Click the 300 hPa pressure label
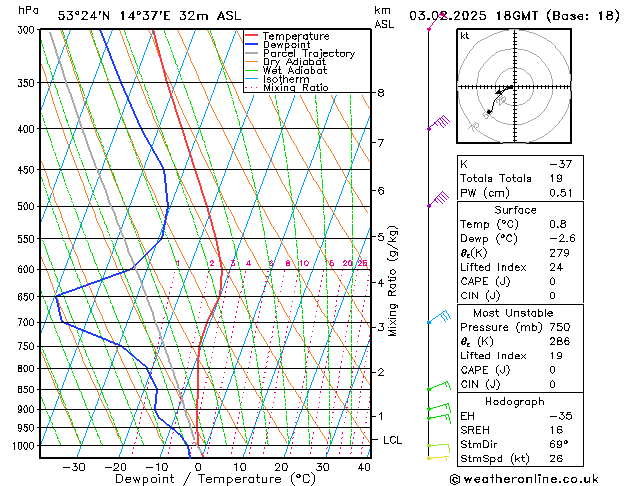 coord(28,30)
